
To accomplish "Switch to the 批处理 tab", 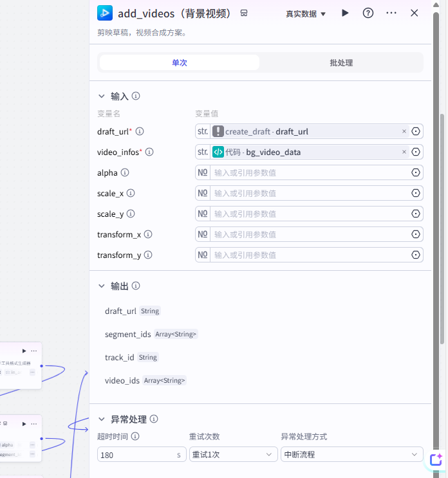I will (x=341, y=62).
